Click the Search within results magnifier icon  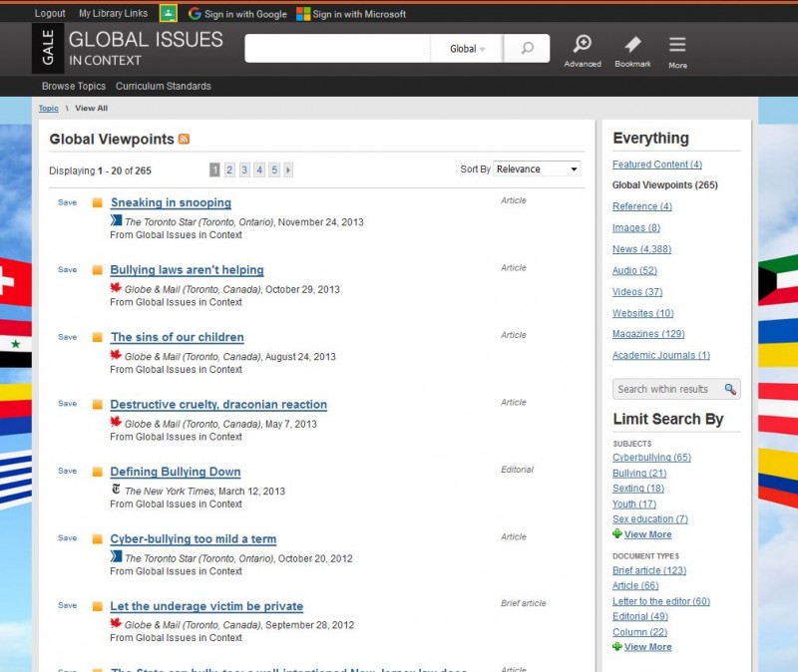[730, 389]
